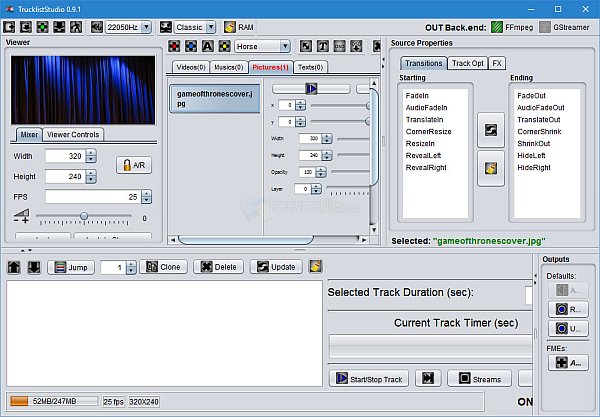This screenshot has width=600, height=417.
Task: Click the add text source icon
Action: pos(207,46)
